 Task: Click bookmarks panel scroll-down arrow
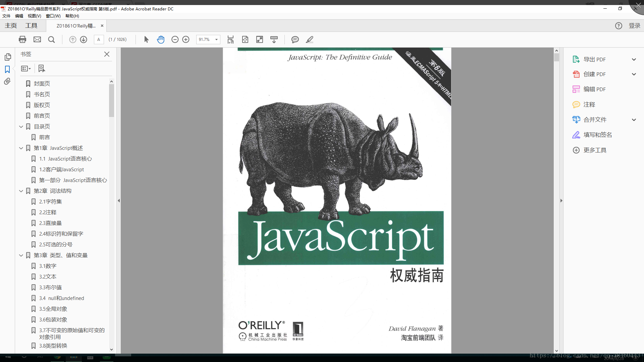point(112,349)
